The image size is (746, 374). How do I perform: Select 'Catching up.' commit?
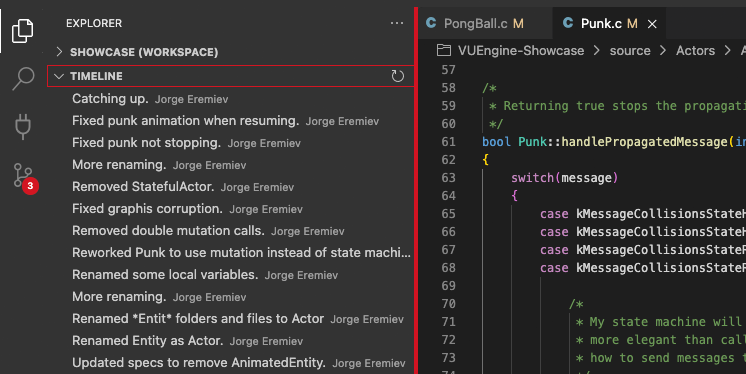pos(231,99)
